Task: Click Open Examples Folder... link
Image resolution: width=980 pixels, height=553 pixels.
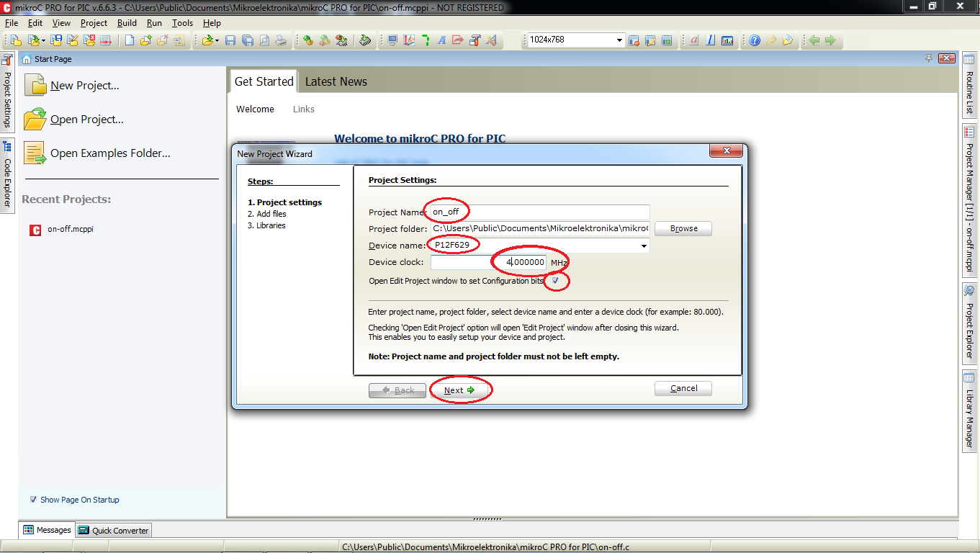Action: [x=110, y=153]
